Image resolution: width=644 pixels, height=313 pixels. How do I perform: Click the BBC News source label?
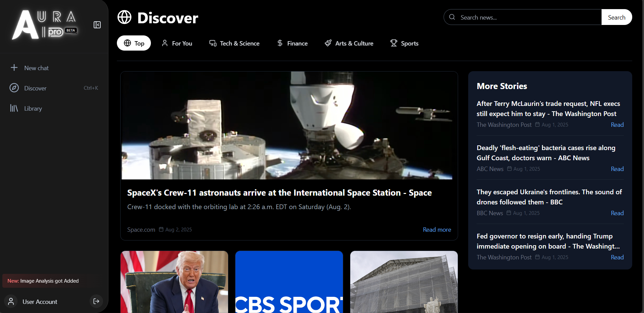click(490, 213)
